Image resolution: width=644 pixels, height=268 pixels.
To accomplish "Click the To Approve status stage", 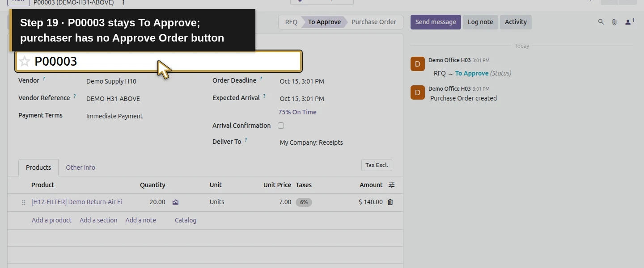I will [x=324, y=22].
